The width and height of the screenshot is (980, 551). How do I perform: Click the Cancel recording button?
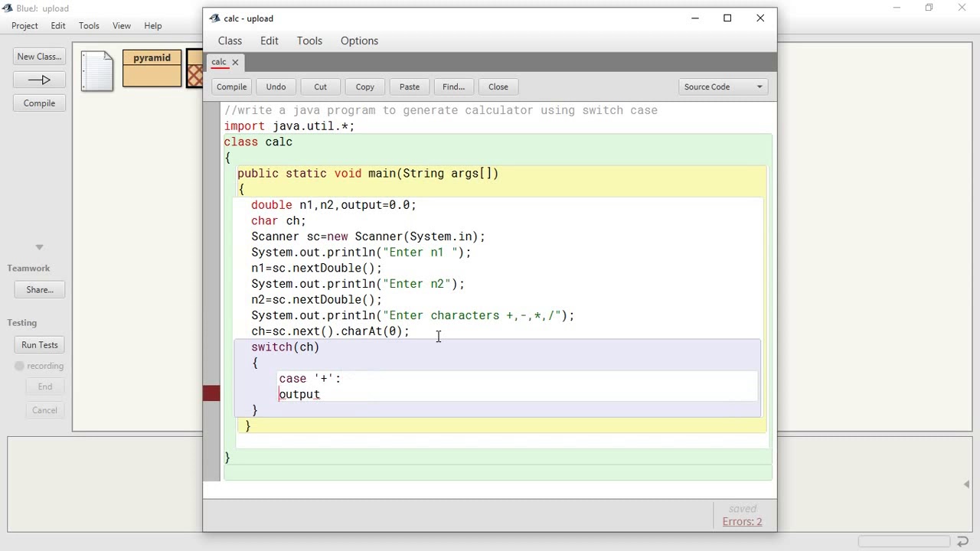[44, 410]
